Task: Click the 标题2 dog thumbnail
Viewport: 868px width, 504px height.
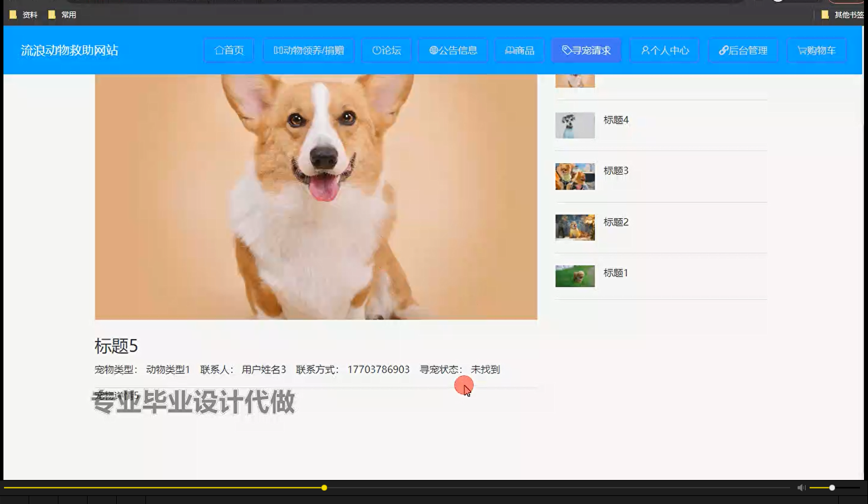Action: pyautogui.click(x=574, y=227)
